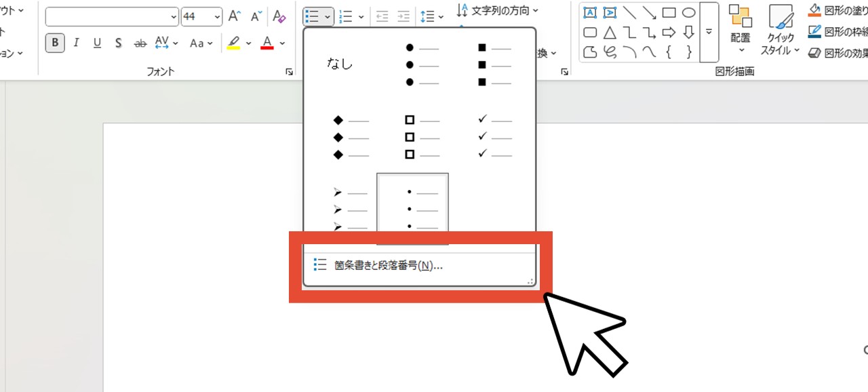Select straight line shape

[x=629, y=13]
